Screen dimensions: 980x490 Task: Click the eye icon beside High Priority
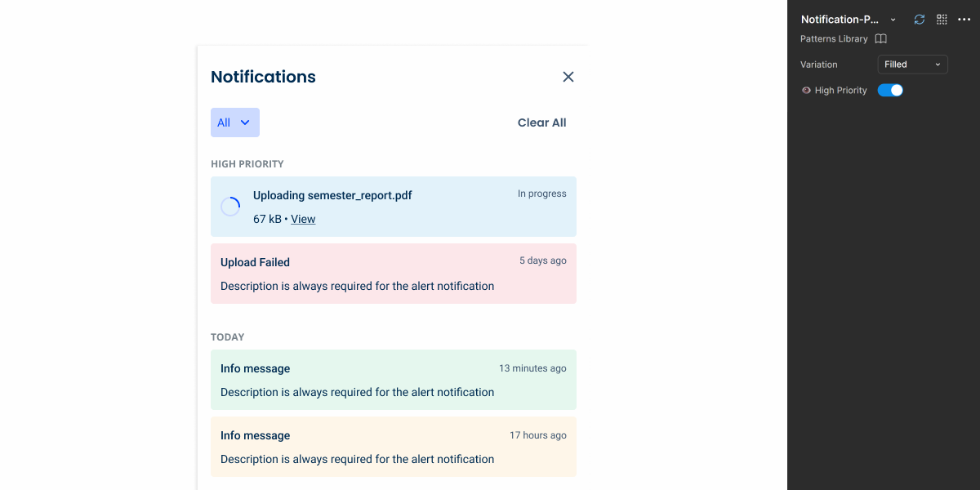click(x=806, y=91)
